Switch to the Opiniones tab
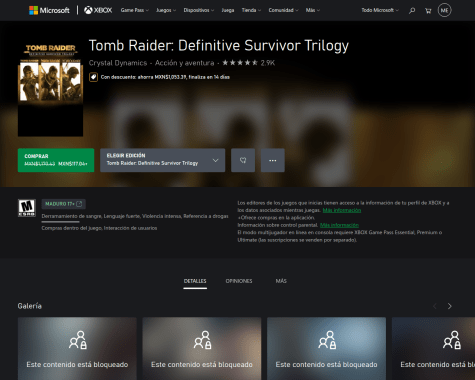This screenshot has height=380, width=475. (x=239, y=281)
